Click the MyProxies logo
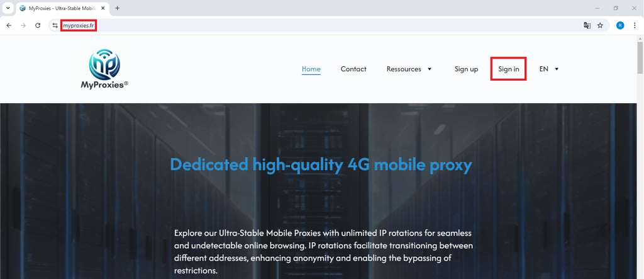The height and width of the screenshot is (279, 644). 104,69
